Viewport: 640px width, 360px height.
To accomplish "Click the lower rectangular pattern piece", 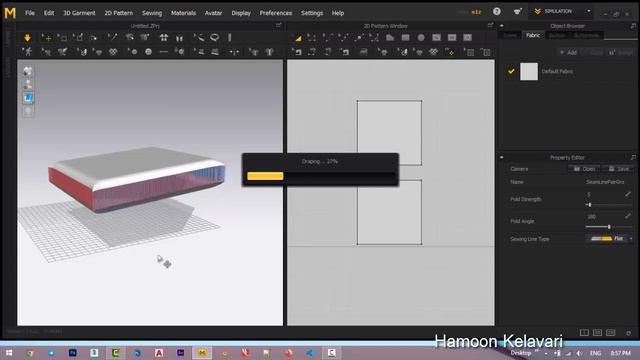I will click(x=389, y=212).
